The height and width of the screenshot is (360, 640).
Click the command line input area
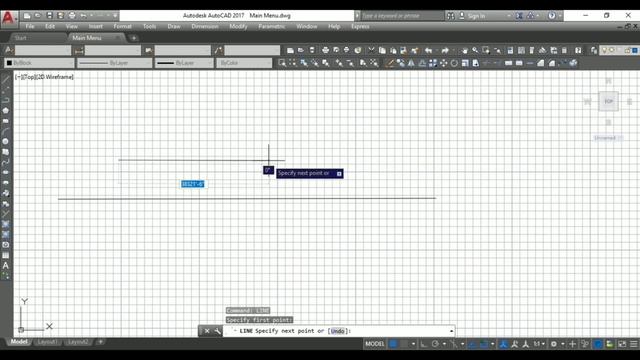tap(339, 331)
